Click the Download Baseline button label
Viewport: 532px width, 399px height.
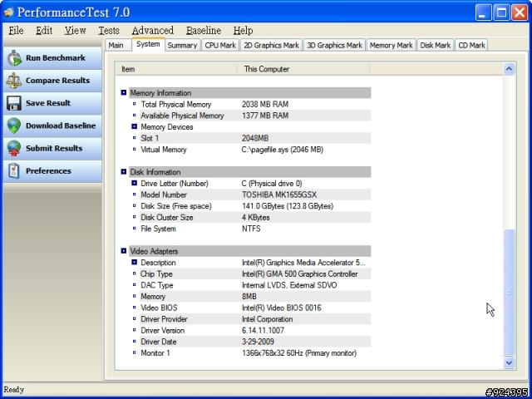pyautogui.click(x=61, y=126)
